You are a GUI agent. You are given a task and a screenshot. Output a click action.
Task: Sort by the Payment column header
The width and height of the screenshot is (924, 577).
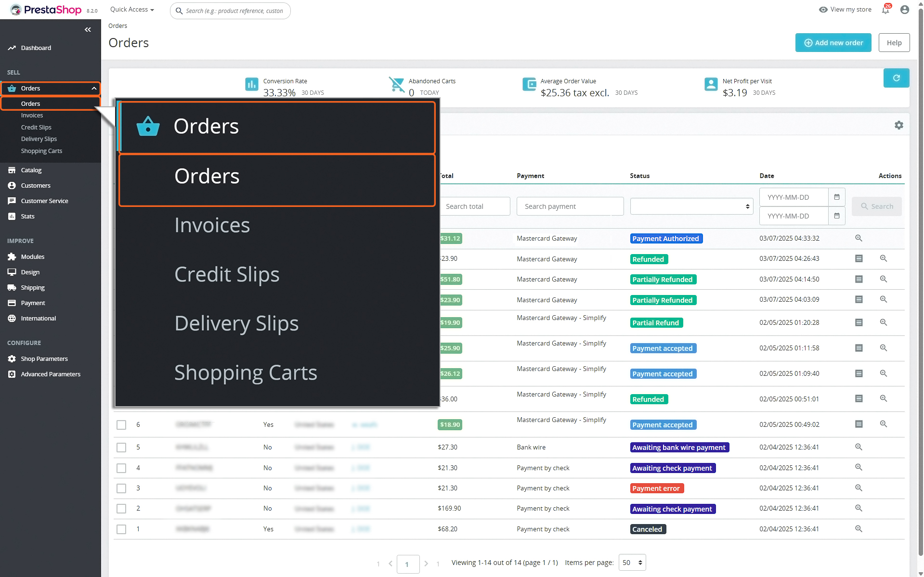pos(530,176)
